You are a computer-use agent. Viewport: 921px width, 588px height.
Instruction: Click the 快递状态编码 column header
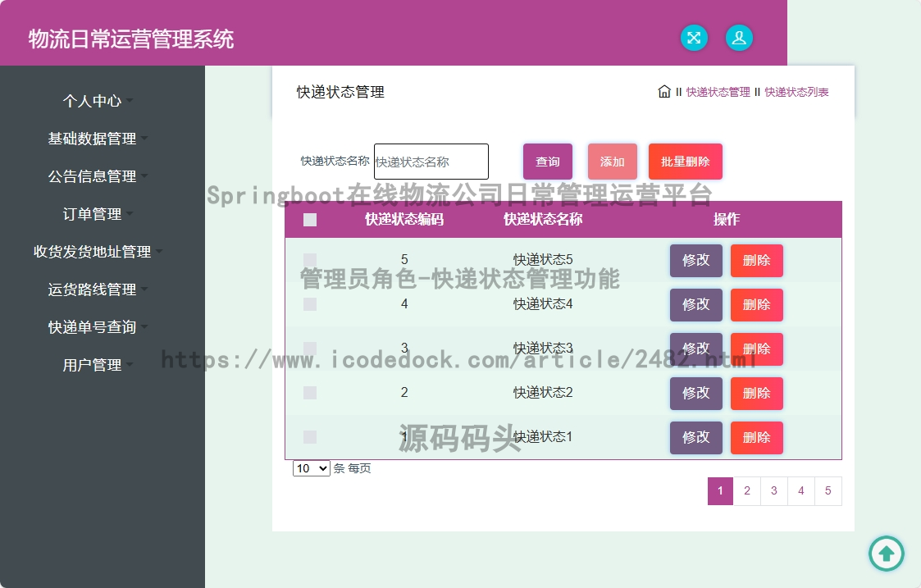pos(404,220)
